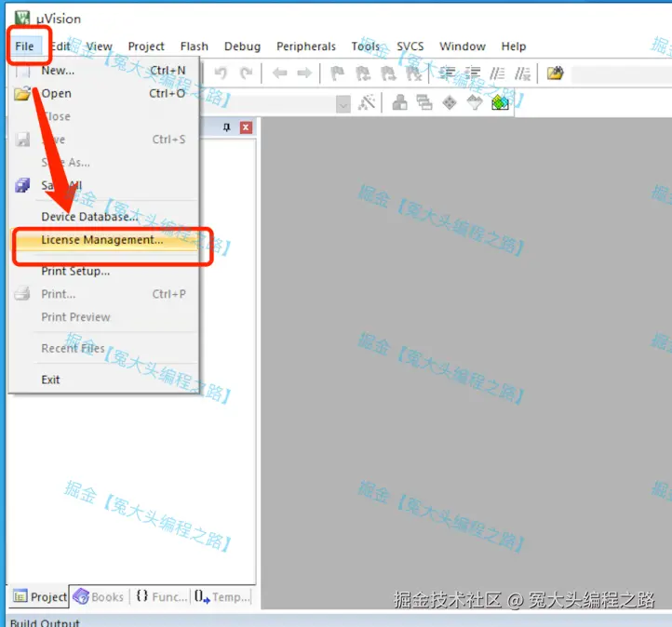Open the Help menu
This screenshot has width=672, height=627.
[514, 47]
